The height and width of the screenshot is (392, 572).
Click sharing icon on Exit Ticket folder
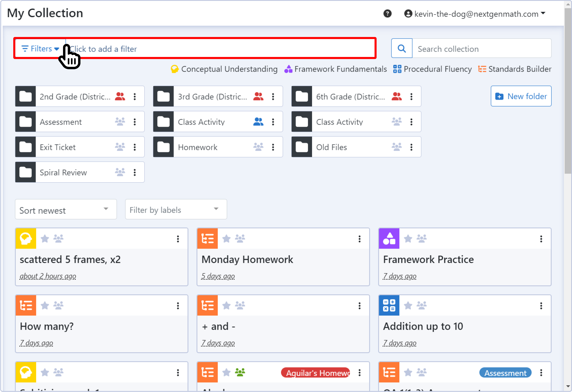click(x=120, y=147)
